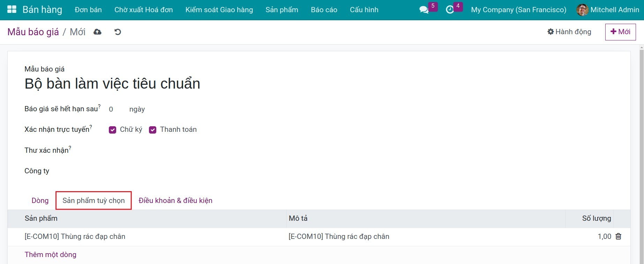Open the Sản phẩm menu
644x264 pixels.
(x=282, y=10)
